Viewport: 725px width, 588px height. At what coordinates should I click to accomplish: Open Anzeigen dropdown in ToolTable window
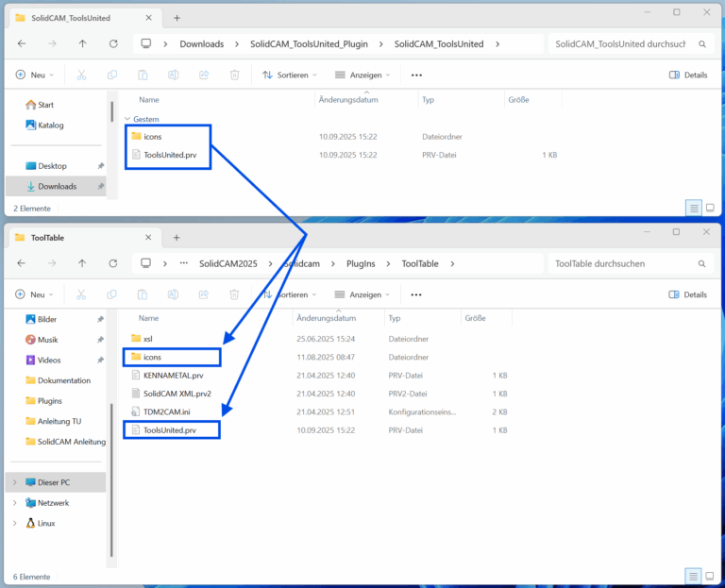coord(362,294)
